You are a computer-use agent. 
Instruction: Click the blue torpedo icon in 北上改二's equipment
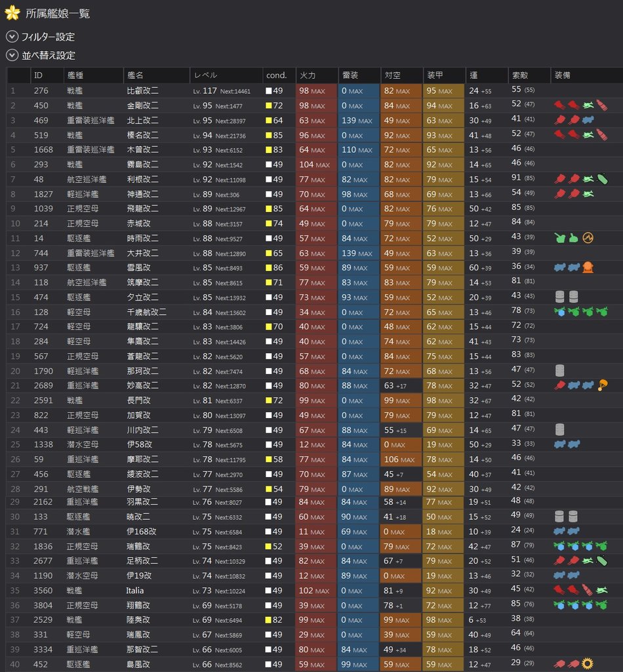[x=588, y=120]
